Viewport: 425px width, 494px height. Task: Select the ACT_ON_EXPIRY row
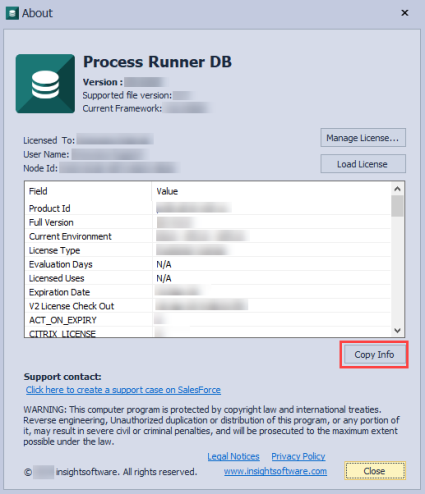pyautogui.click(x=207, y=320)
